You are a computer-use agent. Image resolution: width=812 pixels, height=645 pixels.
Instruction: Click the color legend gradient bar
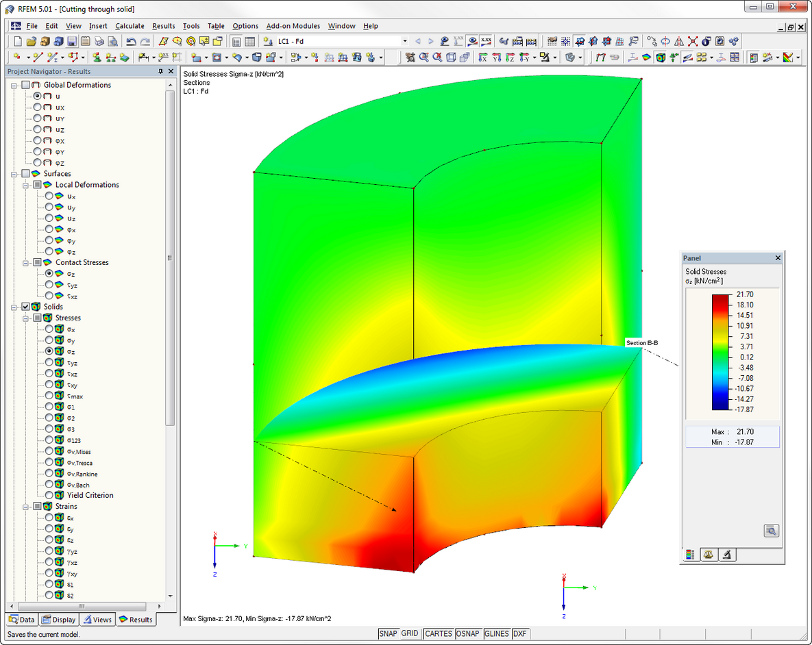coord(721,352)
